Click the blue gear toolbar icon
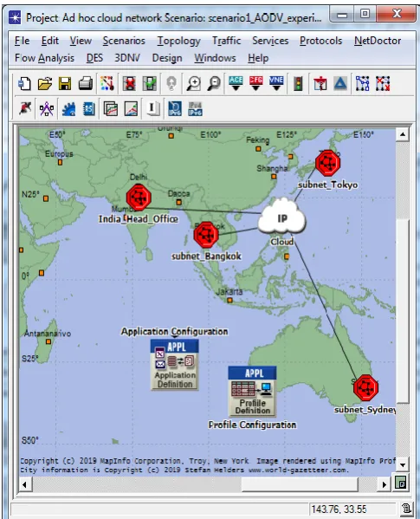This screenshot has height=519, width=420. [x=68, y=108]
